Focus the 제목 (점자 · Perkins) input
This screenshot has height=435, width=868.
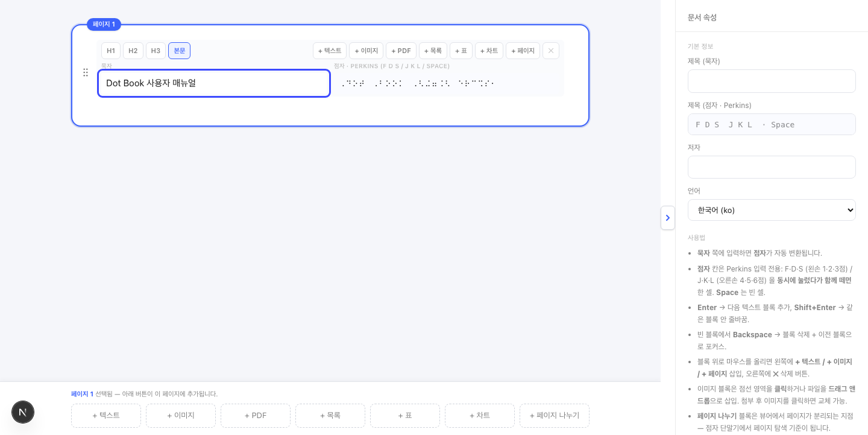772,124
